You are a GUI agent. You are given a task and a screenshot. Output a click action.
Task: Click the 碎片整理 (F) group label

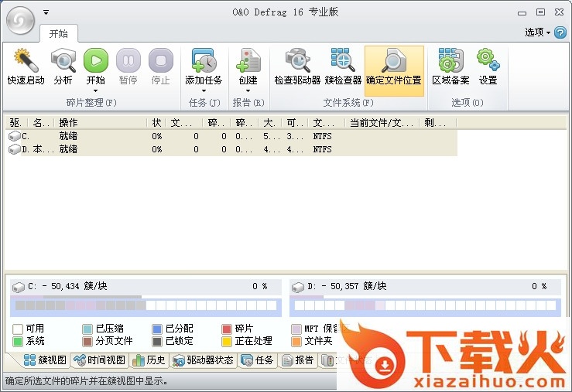click(x=91, y=103)
